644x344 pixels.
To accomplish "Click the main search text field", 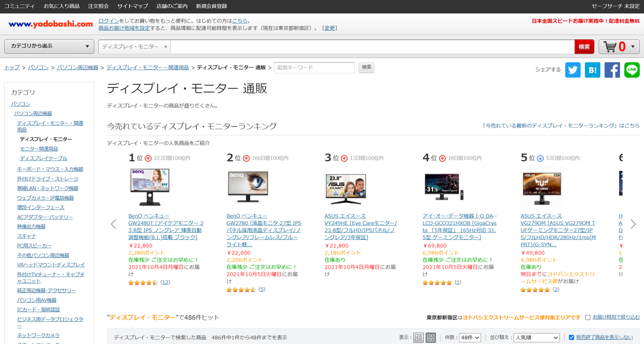I will click(x=372, y=47).
